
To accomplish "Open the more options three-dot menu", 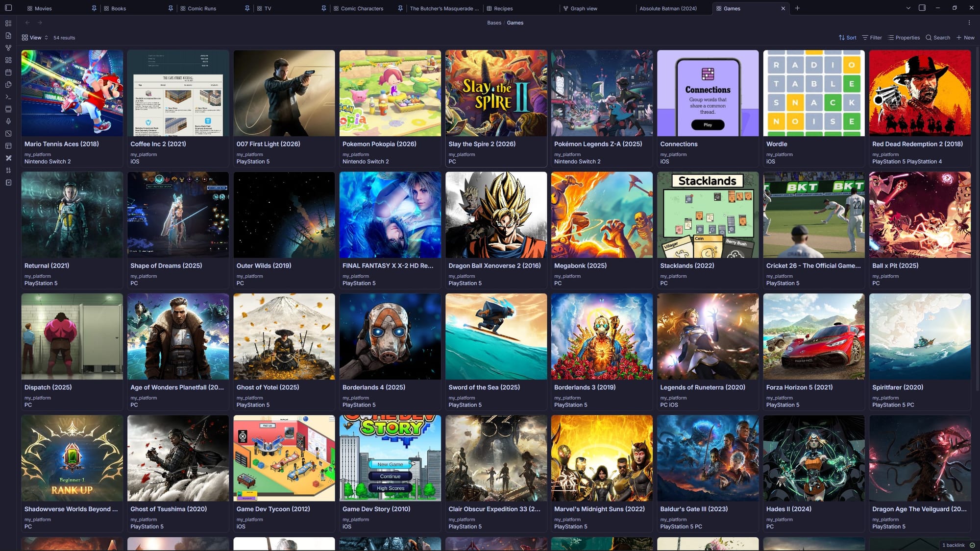I will pos(969,23).
